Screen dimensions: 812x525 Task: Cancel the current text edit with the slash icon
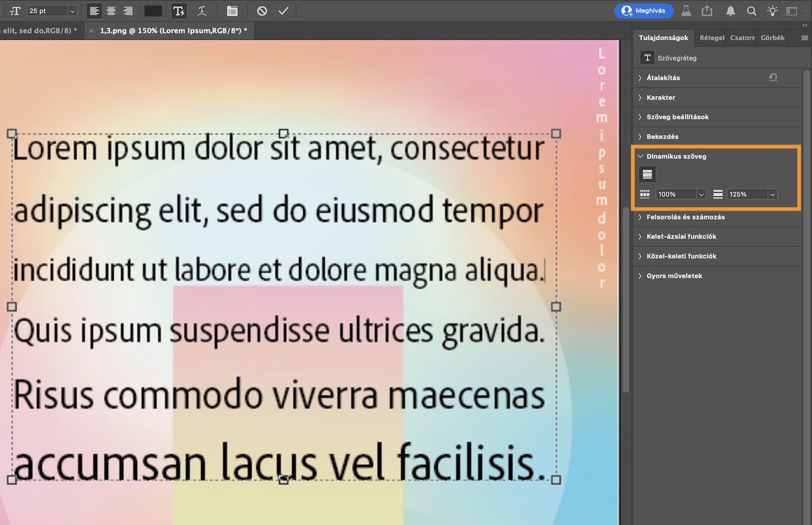coord(261,10)
